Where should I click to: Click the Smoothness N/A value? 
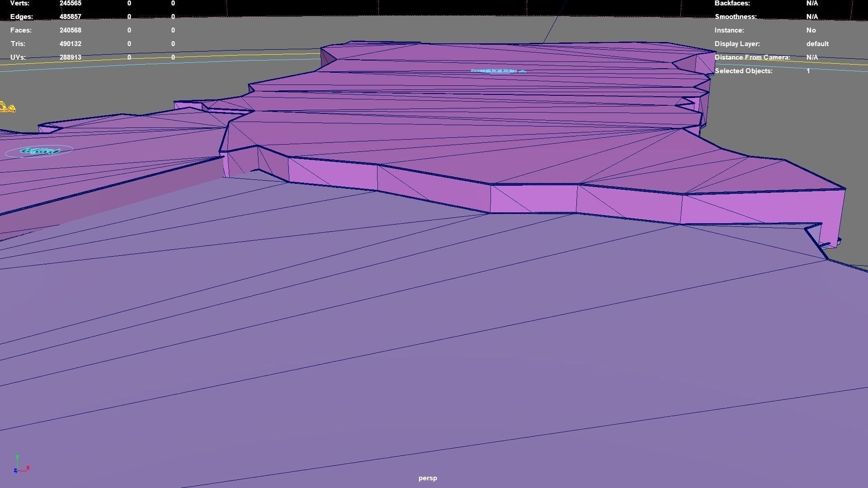(812, 17)
